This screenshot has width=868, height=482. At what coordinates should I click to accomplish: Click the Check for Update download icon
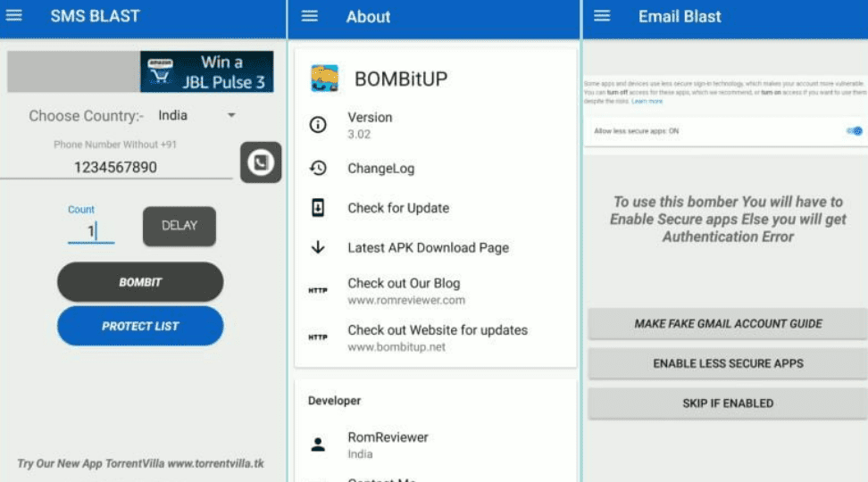tap(318, 207)
